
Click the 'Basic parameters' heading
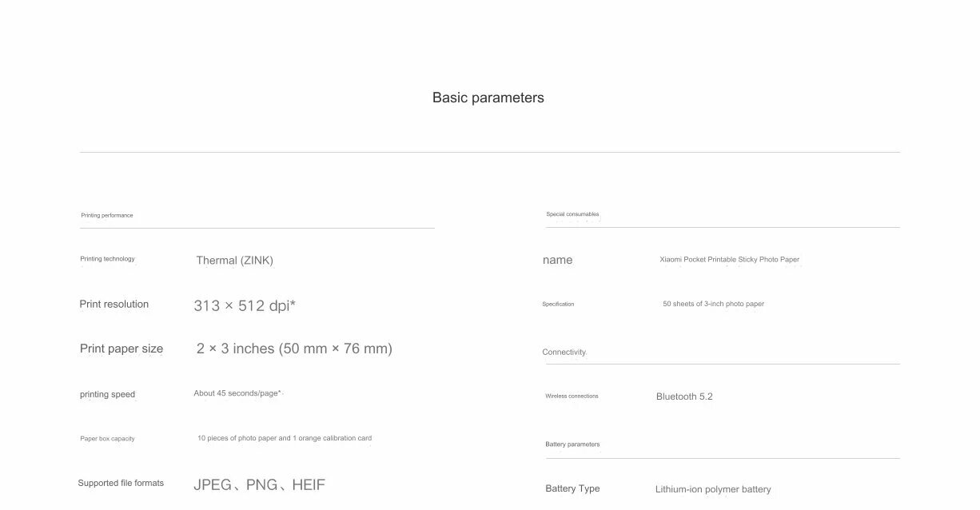488,98
